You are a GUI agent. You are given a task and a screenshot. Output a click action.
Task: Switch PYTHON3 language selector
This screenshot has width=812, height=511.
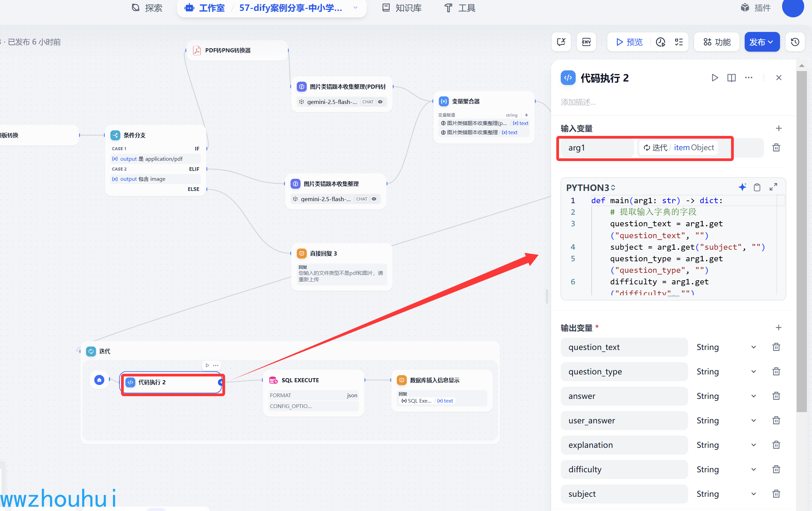591,188
